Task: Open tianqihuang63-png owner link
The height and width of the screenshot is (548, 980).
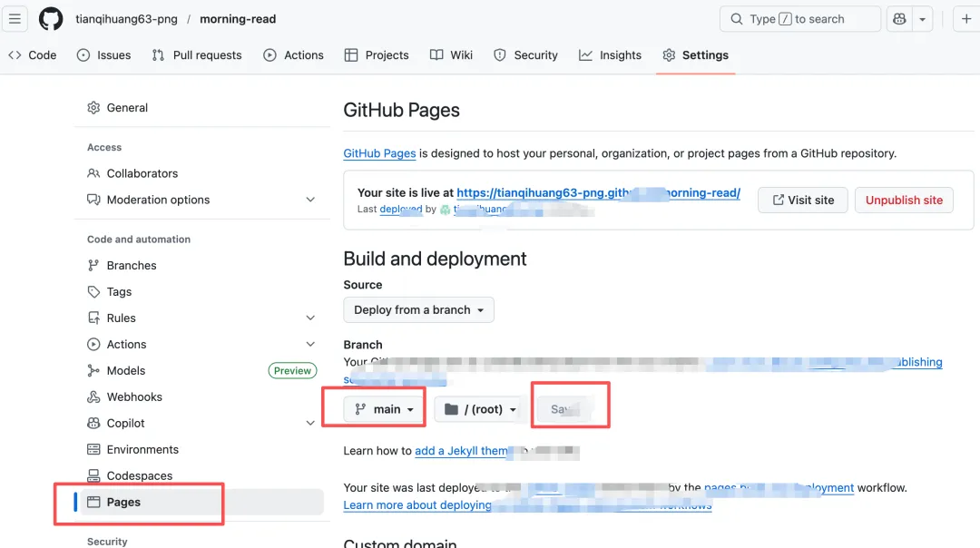Action: [x=126, y=19]
